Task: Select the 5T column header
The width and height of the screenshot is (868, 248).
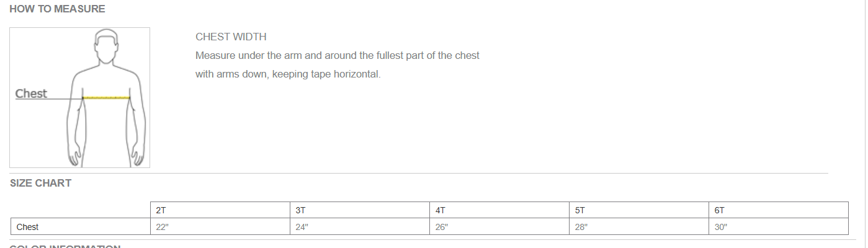Action: point(639,210)
